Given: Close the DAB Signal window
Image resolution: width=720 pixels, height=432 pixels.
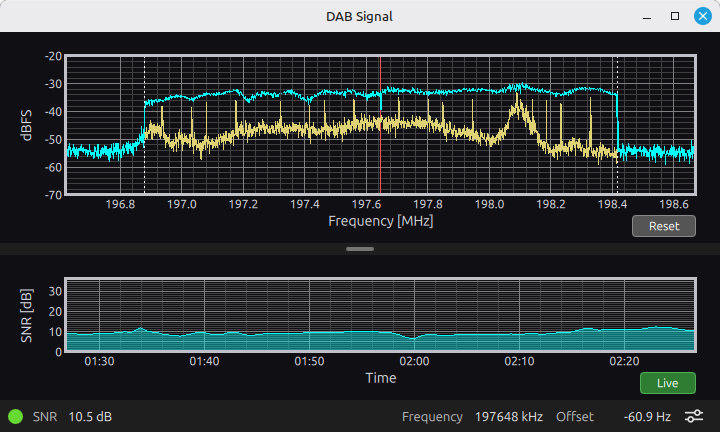Looking at the screenshot, I should point(703,16).
